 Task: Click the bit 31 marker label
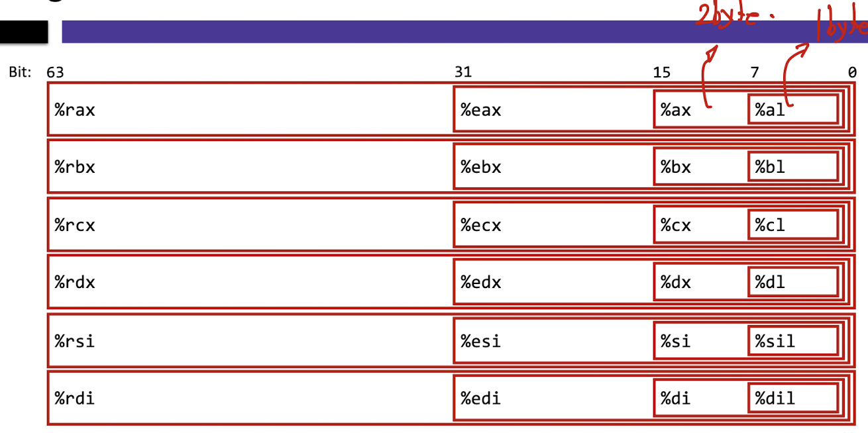[463, 72]
